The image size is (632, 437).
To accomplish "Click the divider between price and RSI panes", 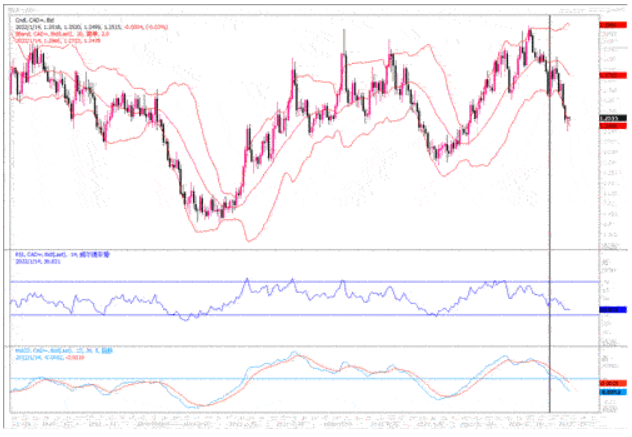I will point(300,249).
